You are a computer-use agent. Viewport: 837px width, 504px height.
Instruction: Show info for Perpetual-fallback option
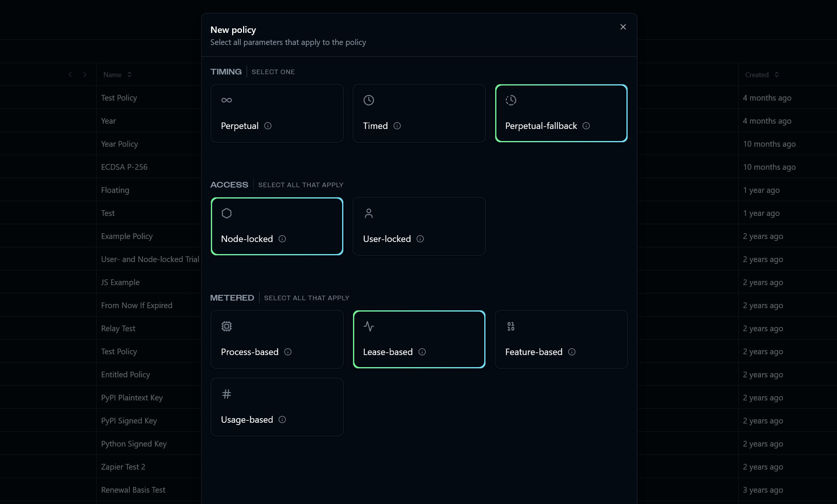586,126
